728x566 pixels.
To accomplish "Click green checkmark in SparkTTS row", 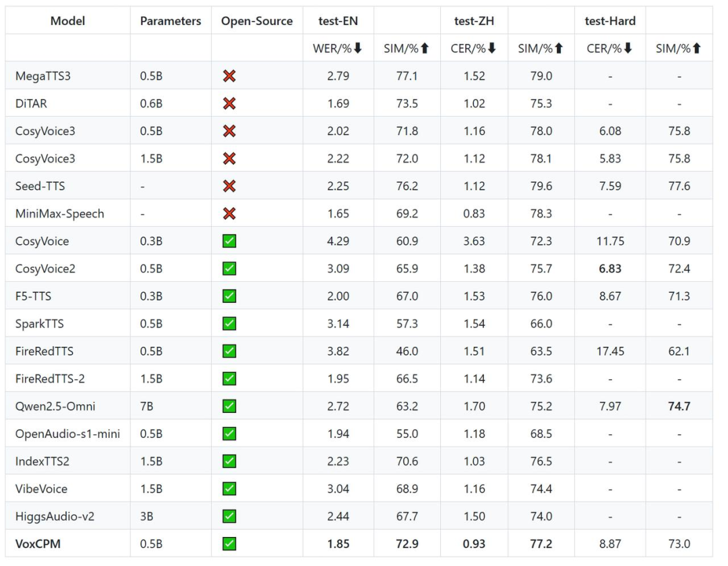I will point(229,324).
